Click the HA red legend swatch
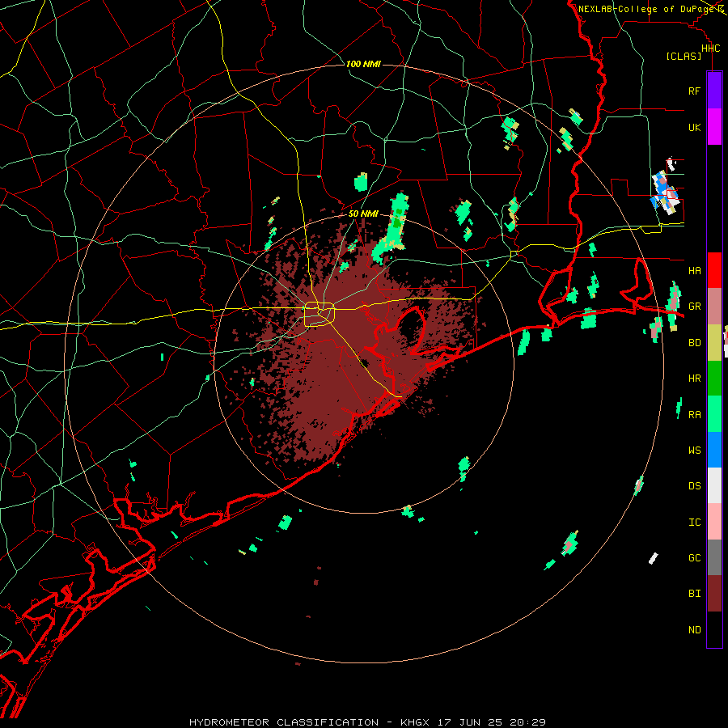This screenshot has height=728, width=728. click(x=714, y=270)
